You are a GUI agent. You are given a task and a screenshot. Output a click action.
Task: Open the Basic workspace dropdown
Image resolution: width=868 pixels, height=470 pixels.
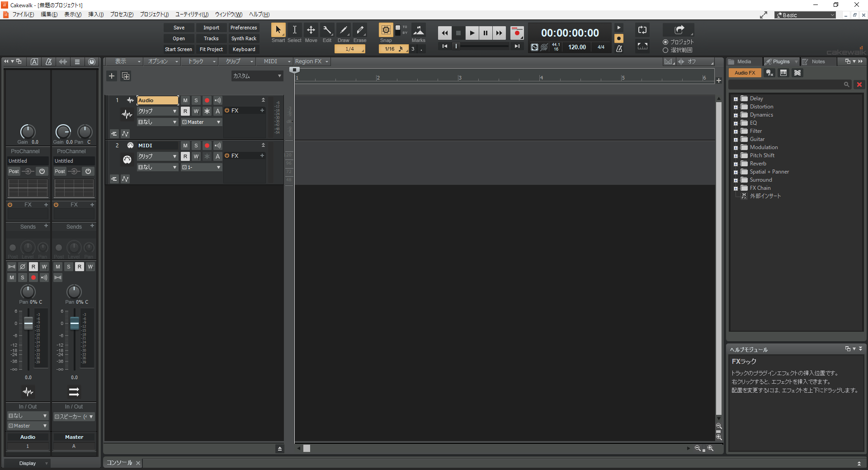[805, 15]
